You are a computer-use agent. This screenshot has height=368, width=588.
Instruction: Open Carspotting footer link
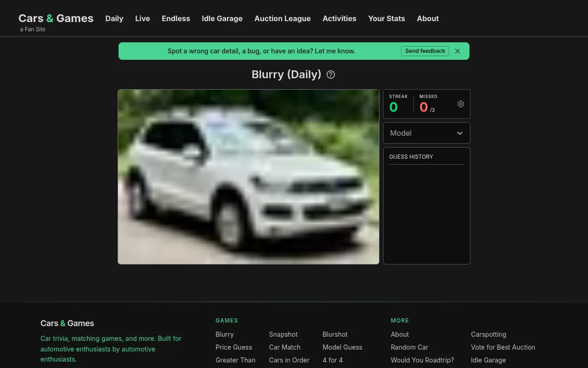488,334
